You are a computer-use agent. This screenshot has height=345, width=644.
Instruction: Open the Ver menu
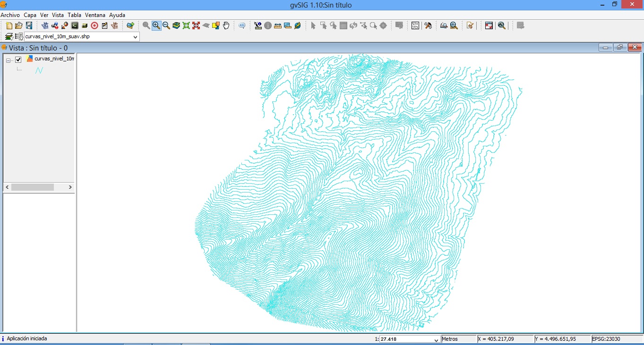point(44,15)
